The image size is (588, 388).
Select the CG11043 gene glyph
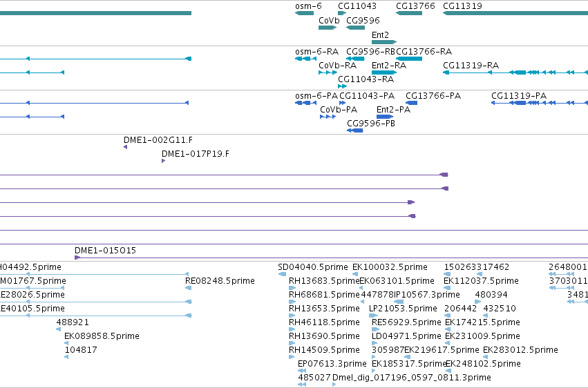point(341,13)
